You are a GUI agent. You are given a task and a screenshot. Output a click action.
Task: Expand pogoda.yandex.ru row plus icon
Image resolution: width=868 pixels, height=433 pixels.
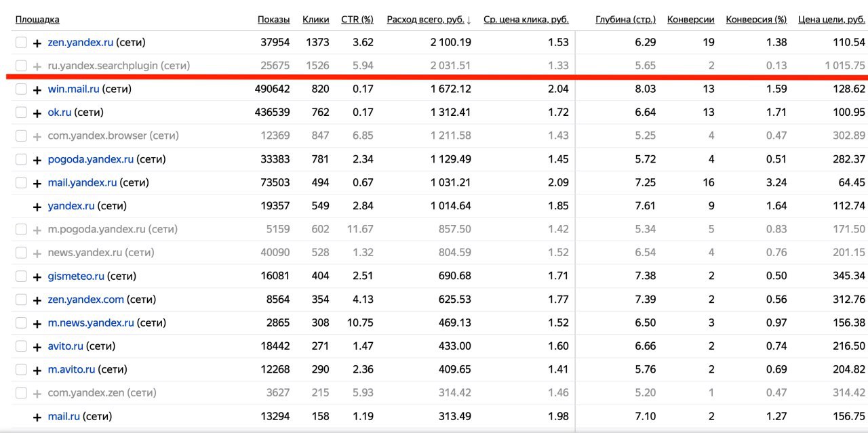pyautogui.click(x=37, y=160)
